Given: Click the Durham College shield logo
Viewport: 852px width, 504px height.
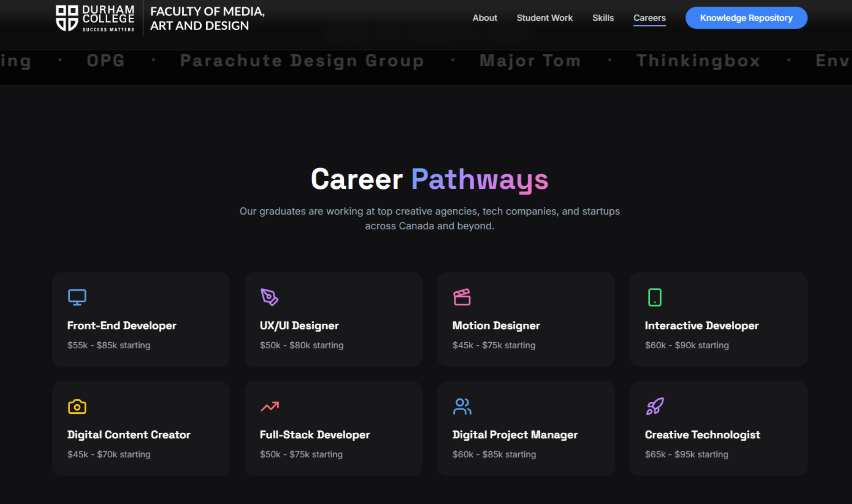Looking at the screenshot, I should click(x=67, y=18).
